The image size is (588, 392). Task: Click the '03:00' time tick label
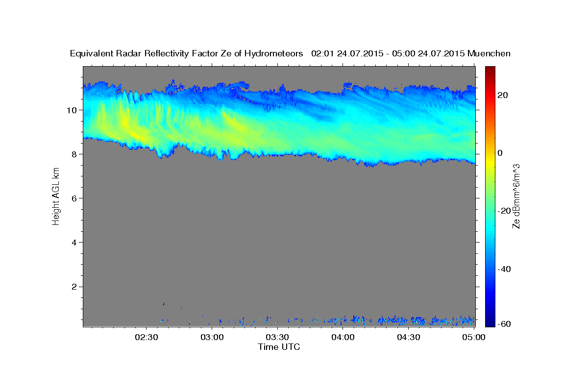pos(212,337)
